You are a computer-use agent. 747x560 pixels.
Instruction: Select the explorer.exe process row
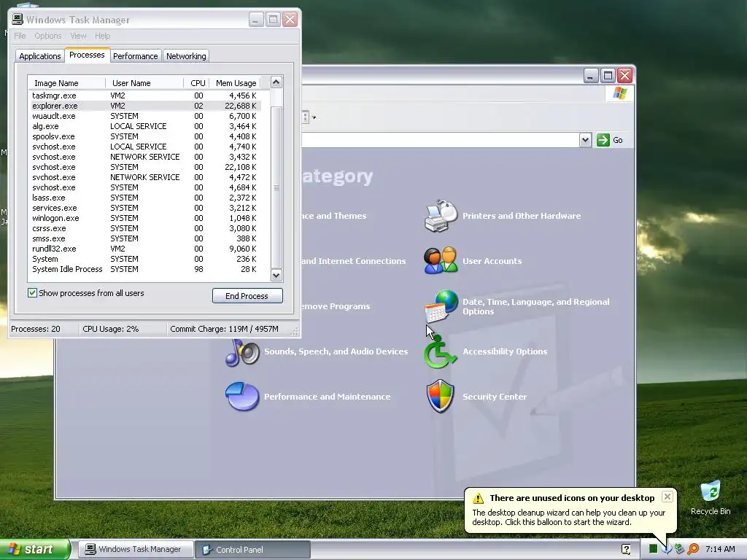point(145,106)
